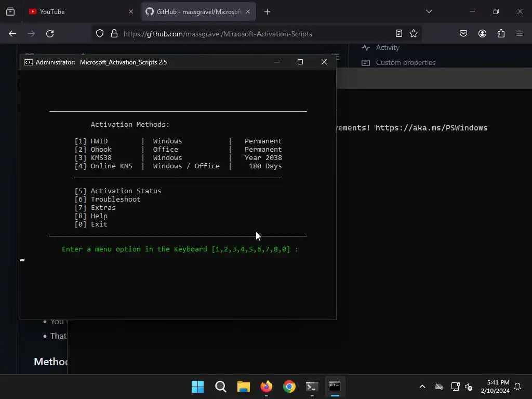
Task: Click Activation Status menu line
Action: [x=118, y=191]
